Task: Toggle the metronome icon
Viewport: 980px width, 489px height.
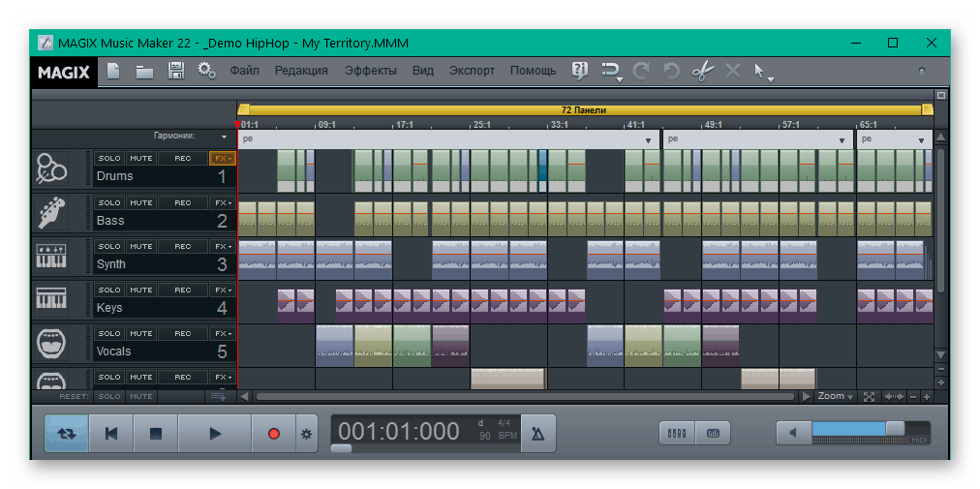Action: (x=537, y=434)
